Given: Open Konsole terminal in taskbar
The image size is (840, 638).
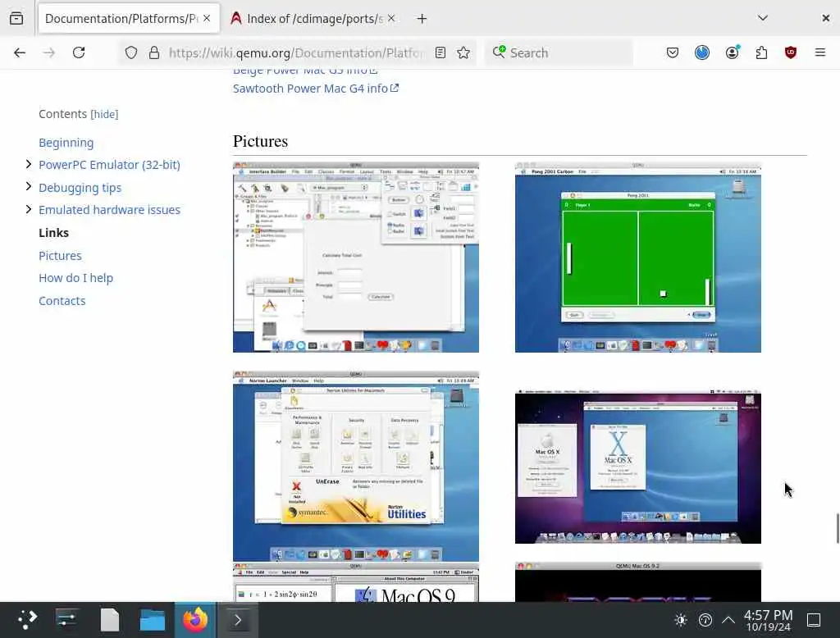Looking at the screenshot, I should [238, 620].
